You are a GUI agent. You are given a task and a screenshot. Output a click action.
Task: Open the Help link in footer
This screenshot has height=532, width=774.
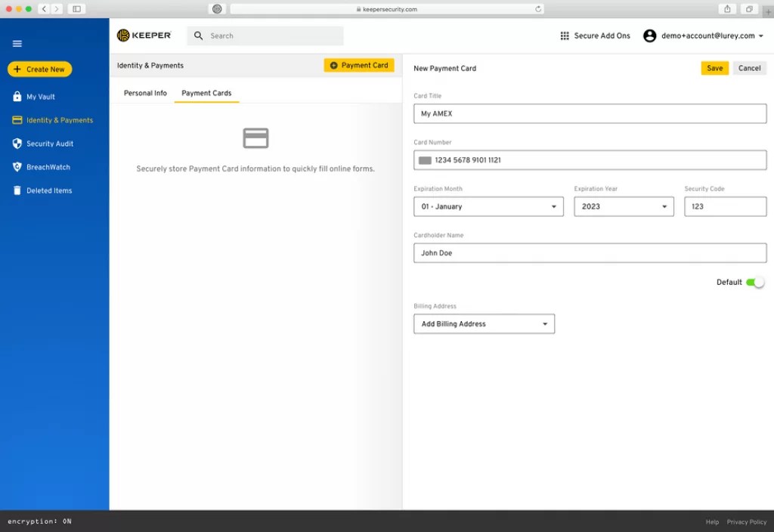coord(712,521)
